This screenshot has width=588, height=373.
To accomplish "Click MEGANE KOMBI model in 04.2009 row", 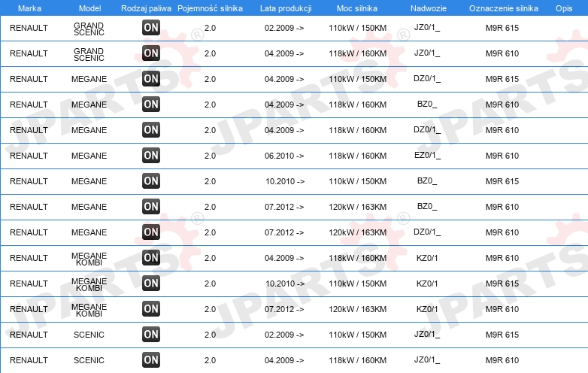I will (x=89, y=259).
